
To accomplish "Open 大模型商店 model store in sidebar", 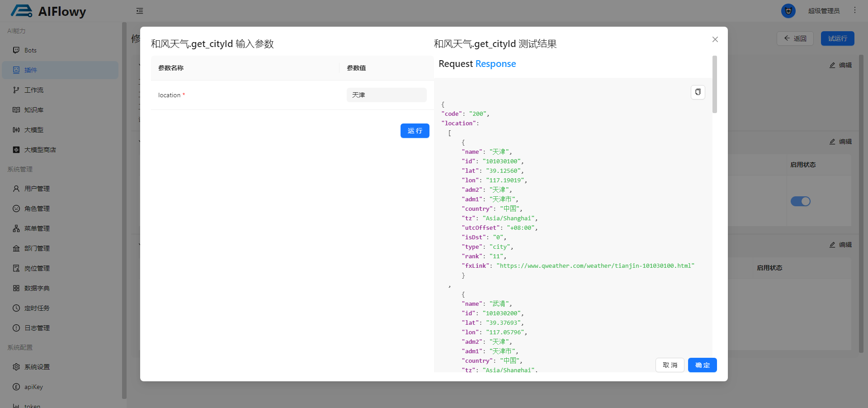I will pyautogui.click(x=40, y=150).
